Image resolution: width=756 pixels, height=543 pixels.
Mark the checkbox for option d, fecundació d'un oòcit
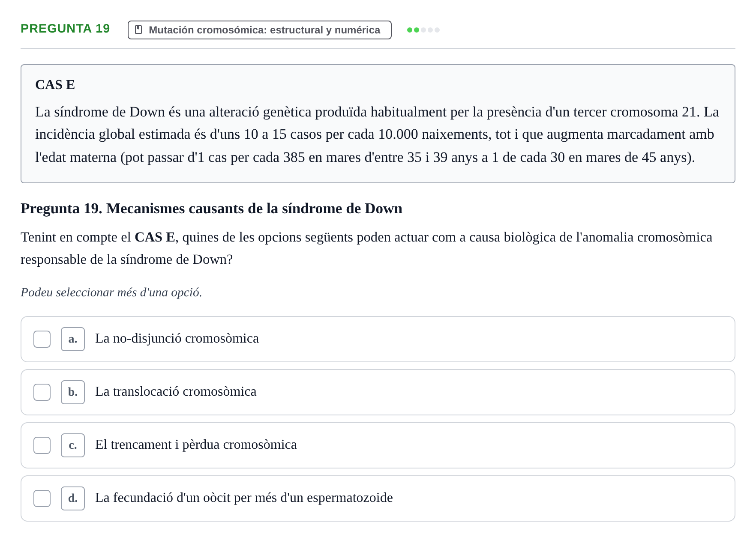42,498
